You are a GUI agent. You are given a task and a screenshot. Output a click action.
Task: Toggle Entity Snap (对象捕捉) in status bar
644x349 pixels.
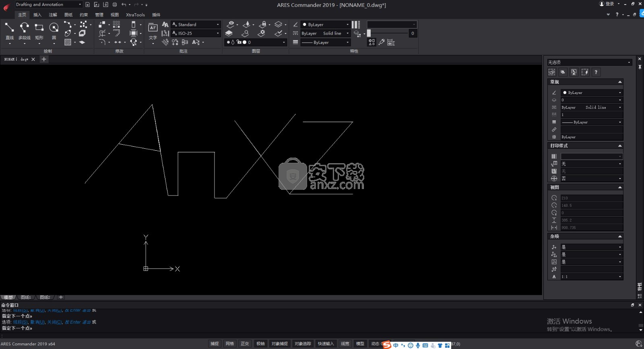pos(279,344)
